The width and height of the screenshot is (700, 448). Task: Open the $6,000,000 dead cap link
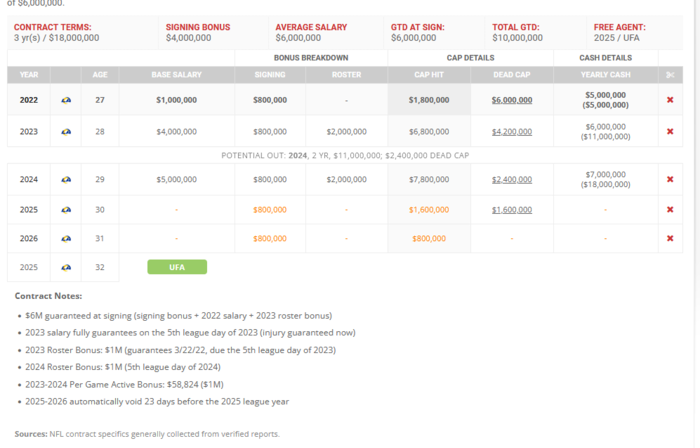[510, 100]
